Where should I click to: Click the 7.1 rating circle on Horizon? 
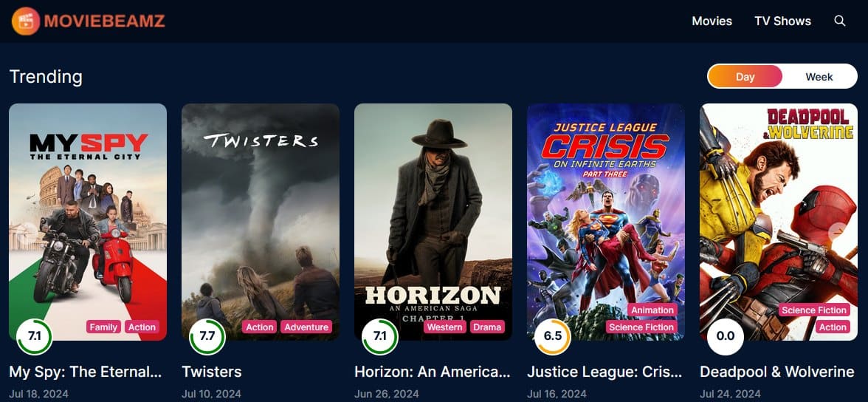(379, 336)
